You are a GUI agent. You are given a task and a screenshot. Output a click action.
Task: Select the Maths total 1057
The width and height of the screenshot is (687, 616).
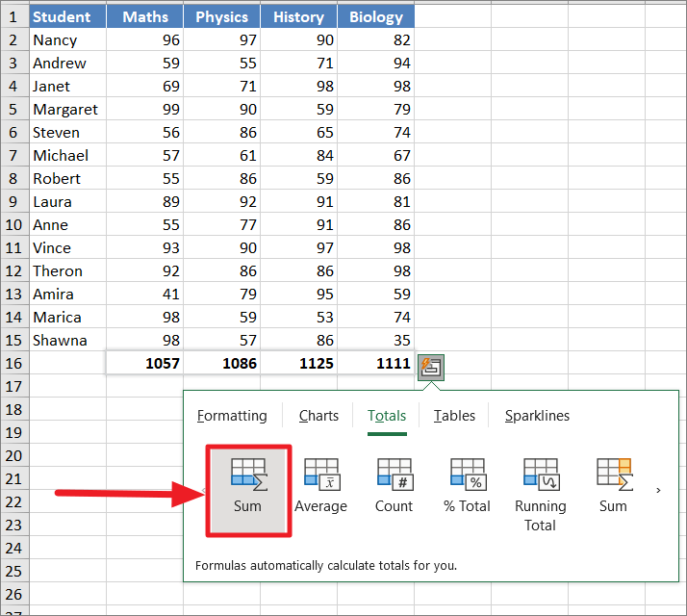145,363
